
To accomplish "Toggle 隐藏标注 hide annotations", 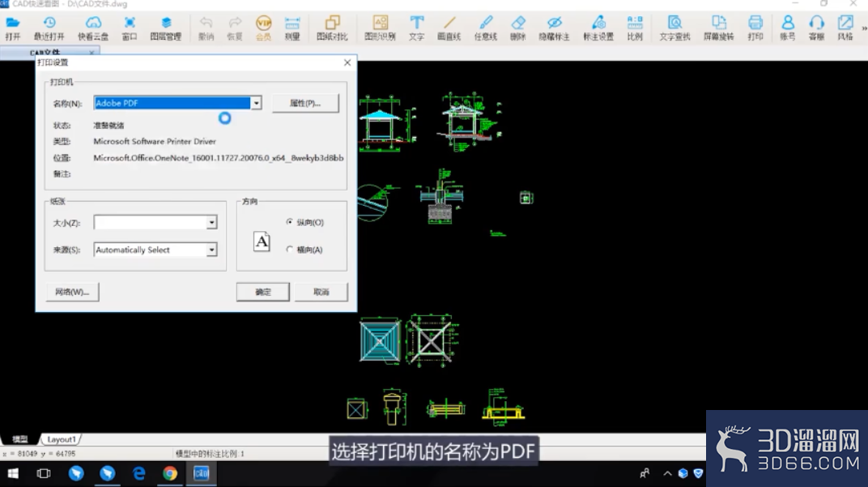I will coord(554,28).
